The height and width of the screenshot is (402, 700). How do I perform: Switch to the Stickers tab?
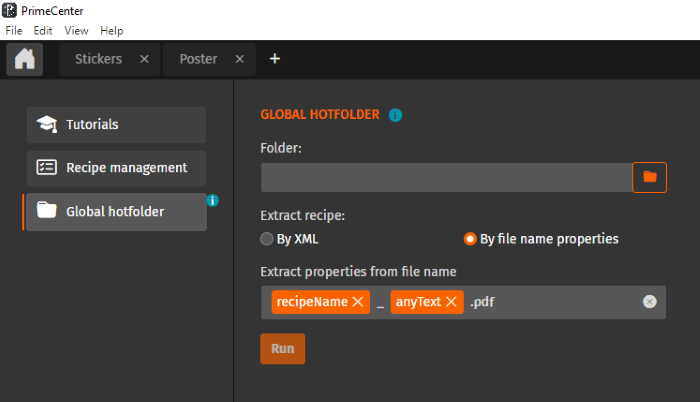99,59
